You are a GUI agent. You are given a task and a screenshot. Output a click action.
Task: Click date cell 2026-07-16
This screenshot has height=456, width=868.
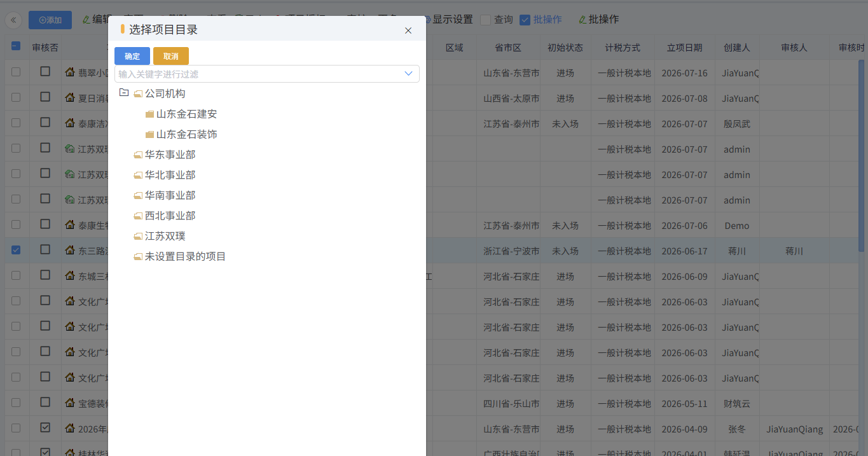tap(684, 73)
